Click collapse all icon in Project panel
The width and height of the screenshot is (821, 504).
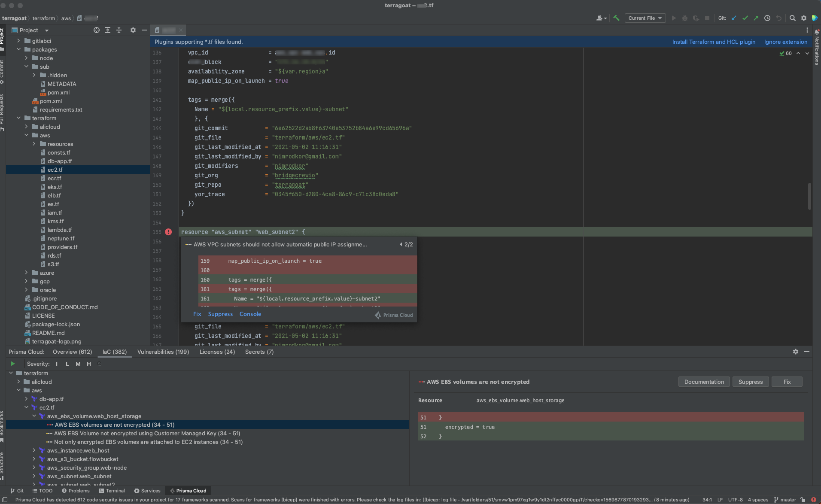(x=119, y=30)
